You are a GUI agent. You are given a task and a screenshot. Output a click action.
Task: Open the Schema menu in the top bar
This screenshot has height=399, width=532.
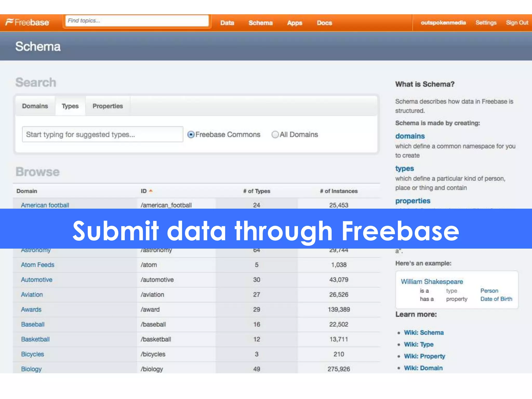[x=261, y=23]
